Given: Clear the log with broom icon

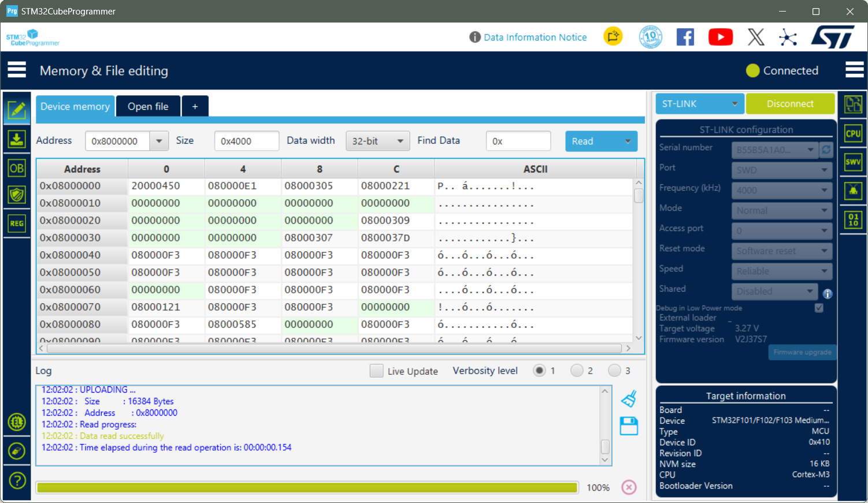Looking at the screenshot, I should point(629,398).
